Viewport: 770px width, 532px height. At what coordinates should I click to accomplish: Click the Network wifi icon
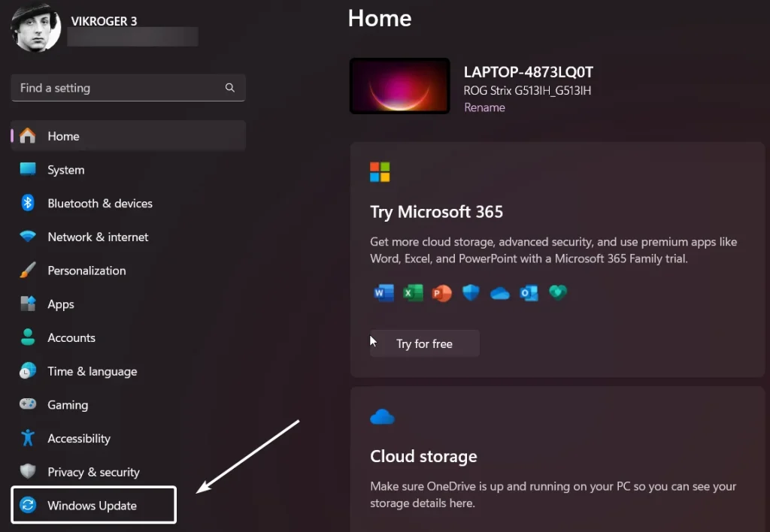pyautogui.click(x=28, y=236)
